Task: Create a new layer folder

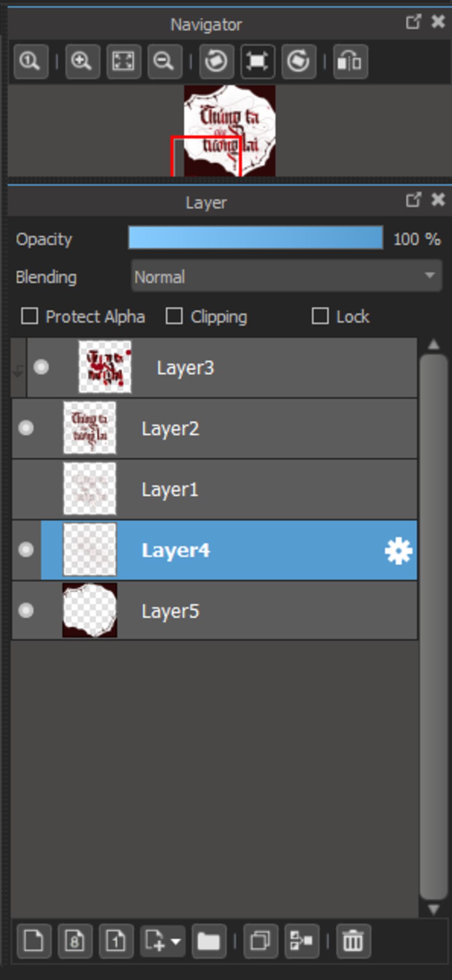Action: click(209, 941)
